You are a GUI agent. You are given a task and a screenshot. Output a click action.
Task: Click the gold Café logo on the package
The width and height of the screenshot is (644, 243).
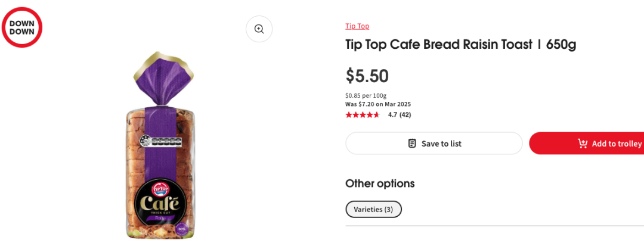[160, 204]
